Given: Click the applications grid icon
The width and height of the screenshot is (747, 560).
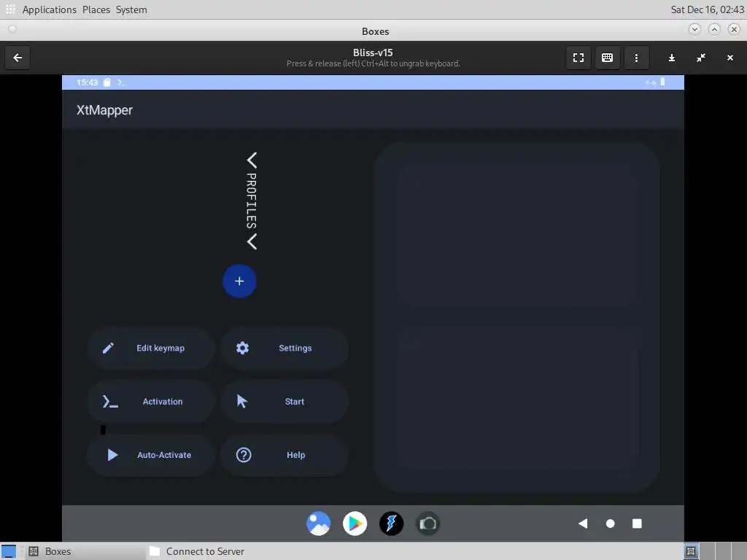Looking at the screenshot, I should tap(10, 9).
